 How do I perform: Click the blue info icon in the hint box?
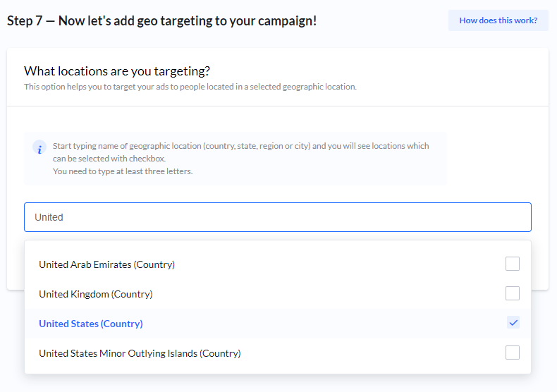coord(39,148)
